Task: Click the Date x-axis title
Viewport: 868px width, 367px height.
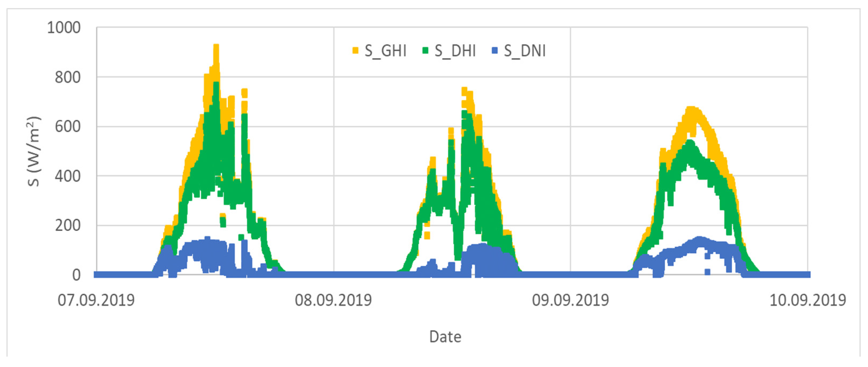Action: pos(445,337)
